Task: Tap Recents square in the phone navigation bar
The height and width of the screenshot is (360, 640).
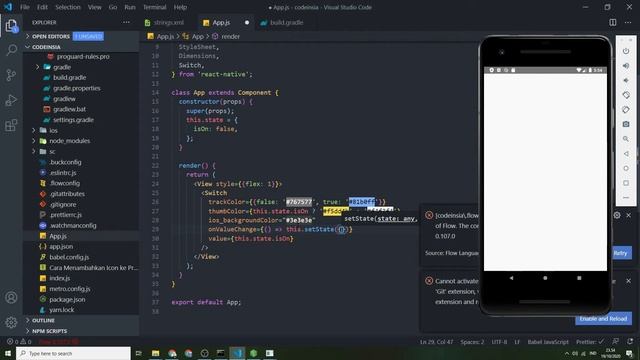Action: pyautogui.click(x=579, y=278)
